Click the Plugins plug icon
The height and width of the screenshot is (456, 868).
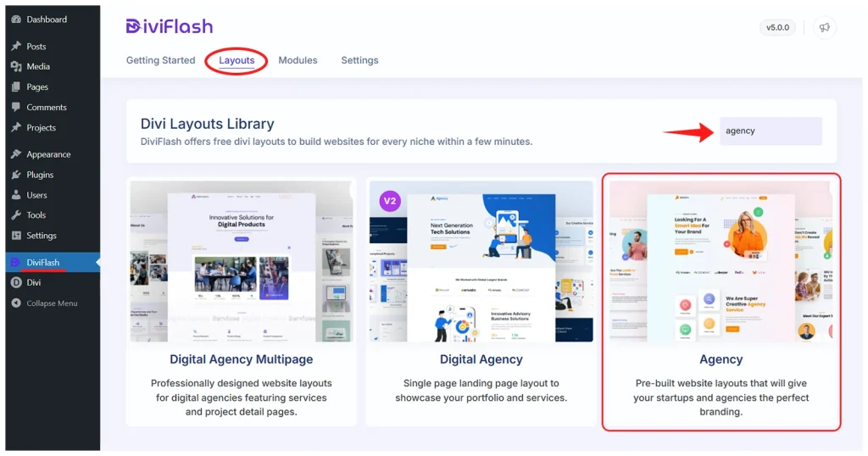click(x=16, y=175)
